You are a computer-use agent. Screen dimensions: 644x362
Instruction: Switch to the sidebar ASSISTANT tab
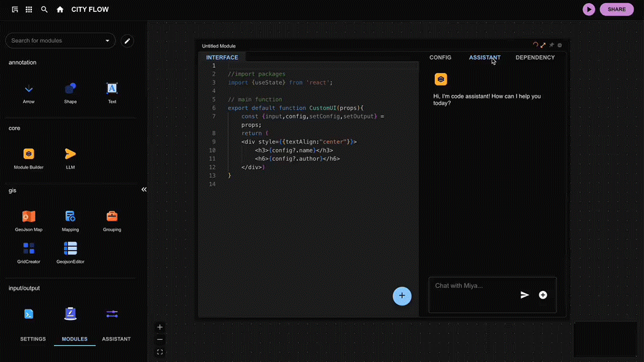pos(116,339)
